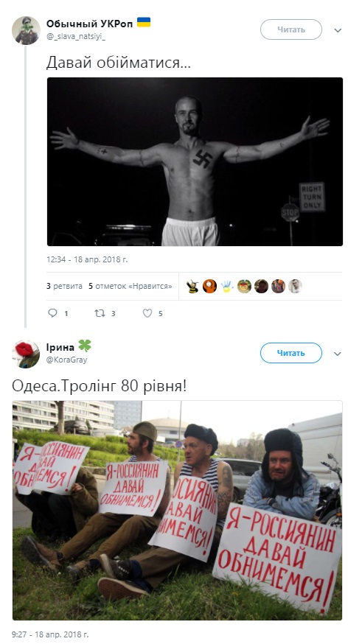Open the bee avatar liker profile
The image size is (348, 644).
pos(192,286)
